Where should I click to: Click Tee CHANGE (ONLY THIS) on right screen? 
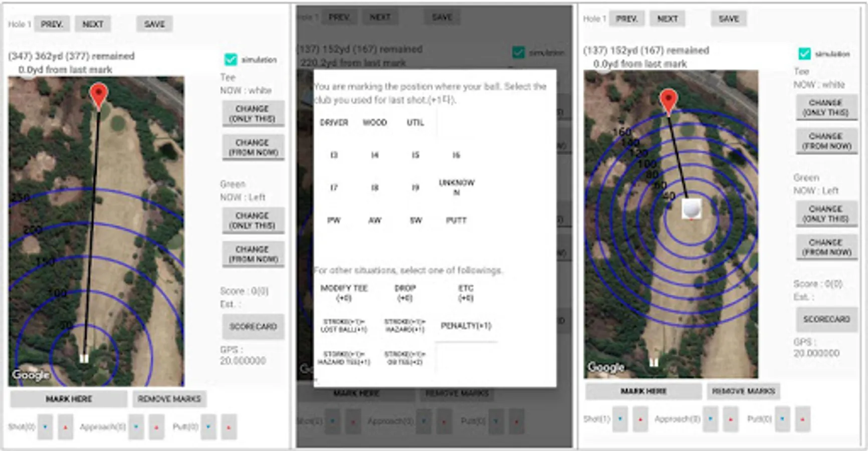[x=826, y=107]
